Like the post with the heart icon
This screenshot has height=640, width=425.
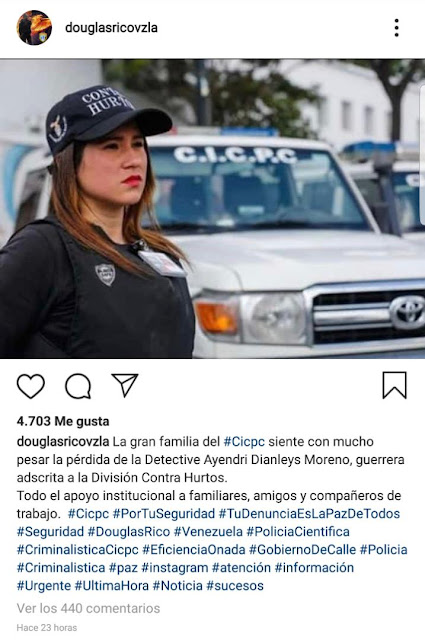[31, 386]
